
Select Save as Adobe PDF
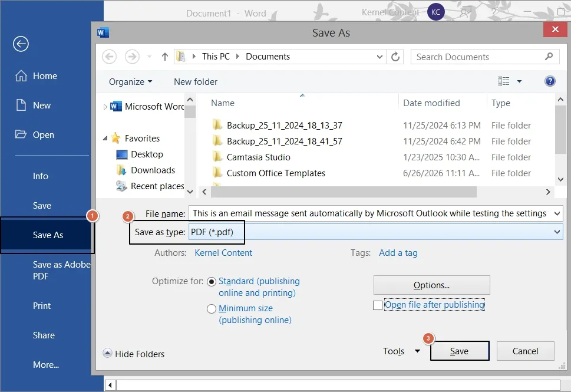(x=61, y=271)
